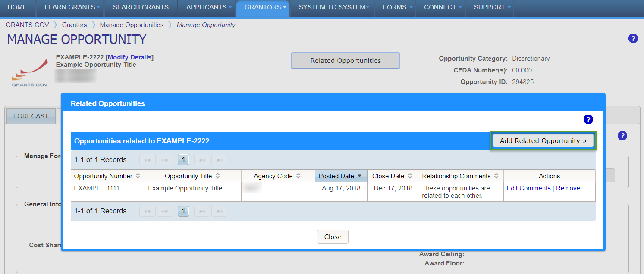
Task: Open help for the Manage Opportunity page
Action: pos(633,38)
